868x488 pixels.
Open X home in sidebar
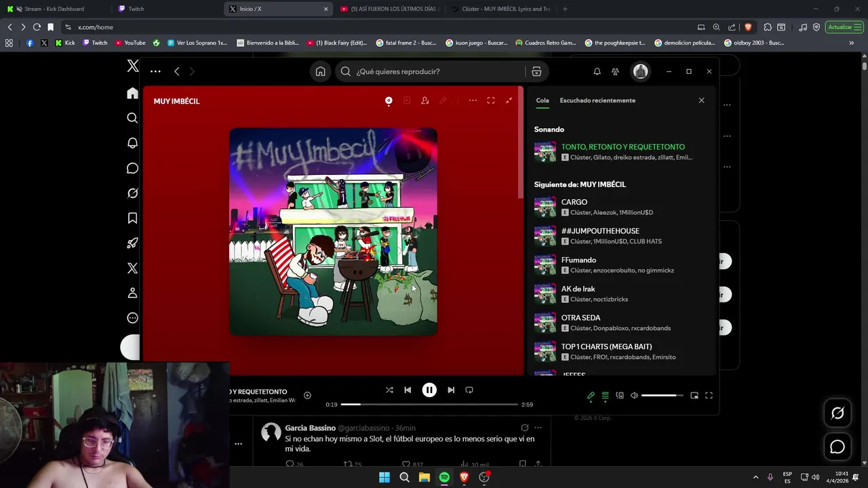click(x=132, y=93)
